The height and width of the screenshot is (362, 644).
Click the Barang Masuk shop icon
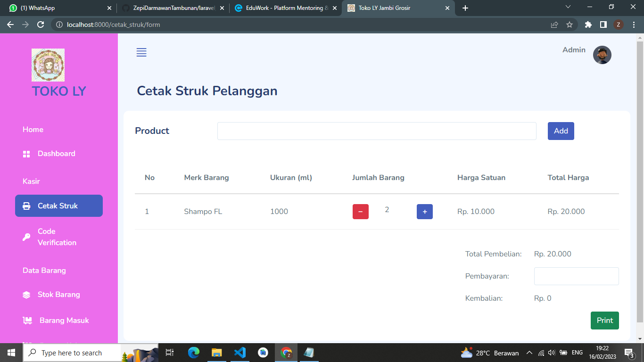26,320
